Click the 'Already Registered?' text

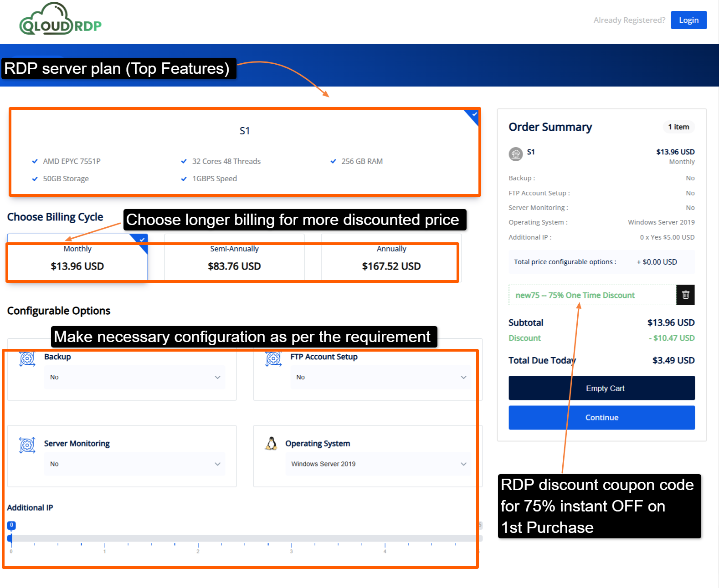tap(629, 20)
